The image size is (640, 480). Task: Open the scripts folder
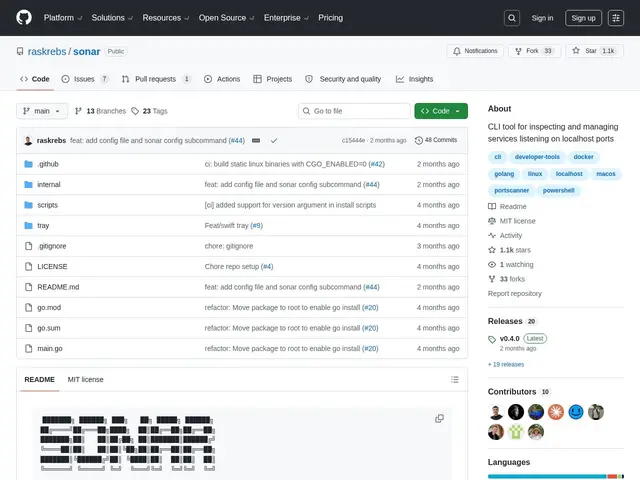47,205
